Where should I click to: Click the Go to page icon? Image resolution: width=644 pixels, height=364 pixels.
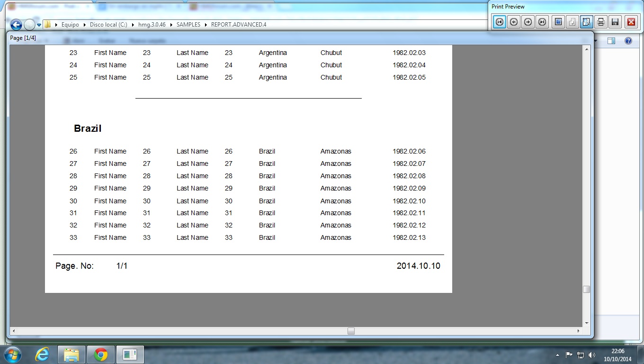click(x=572, y=22)
